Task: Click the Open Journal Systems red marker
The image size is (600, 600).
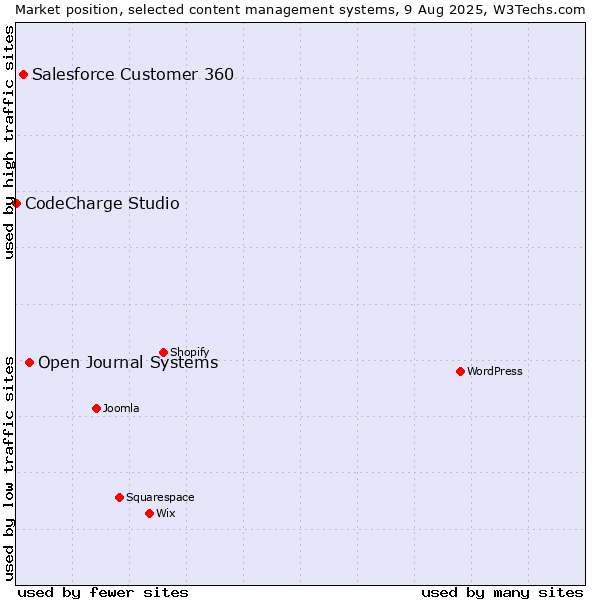Action: click(x=29, y=362)
